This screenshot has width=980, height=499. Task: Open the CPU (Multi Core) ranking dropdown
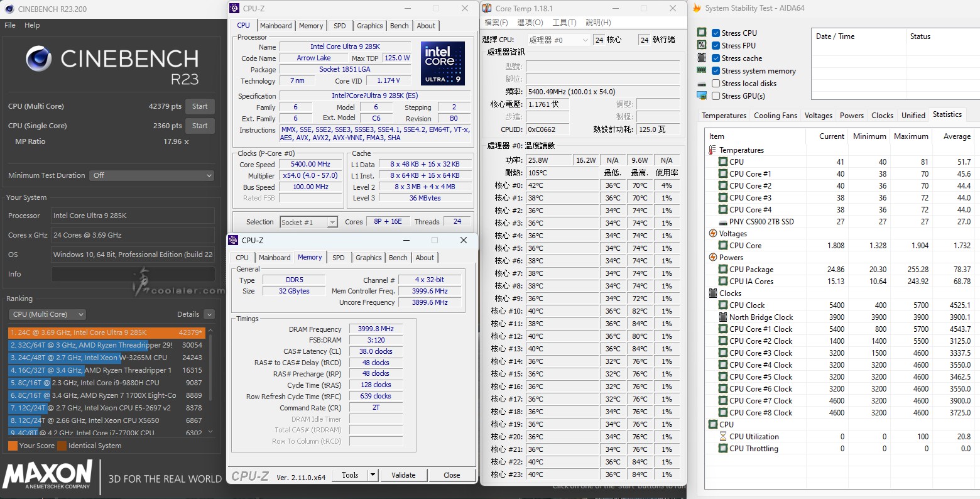47,314
